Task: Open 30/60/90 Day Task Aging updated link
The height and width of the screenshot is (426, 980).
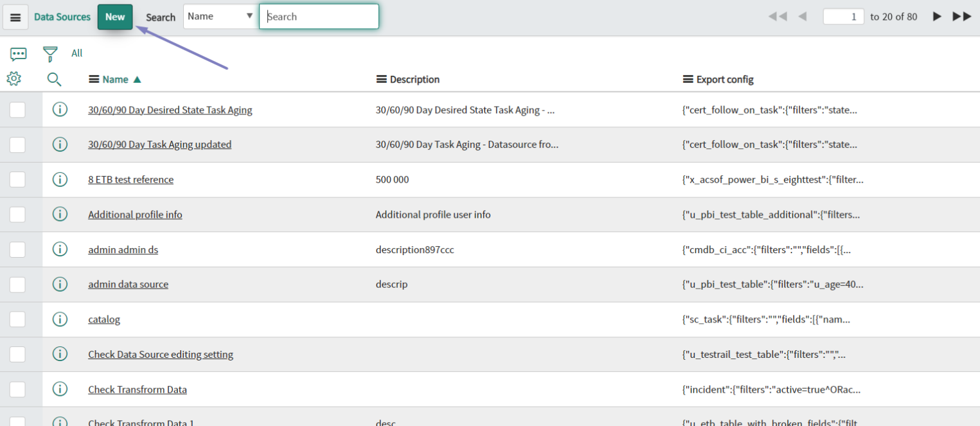Action: pos(159,145)
